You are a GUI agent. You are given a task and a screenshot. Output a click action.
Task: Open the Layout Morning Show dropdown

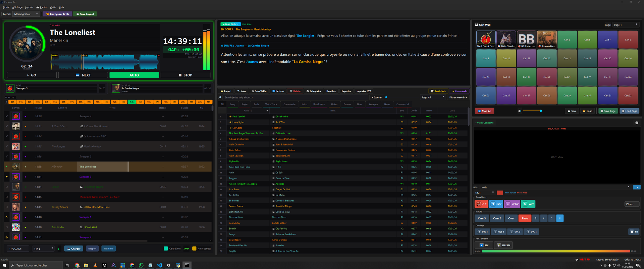pos(26,14)
